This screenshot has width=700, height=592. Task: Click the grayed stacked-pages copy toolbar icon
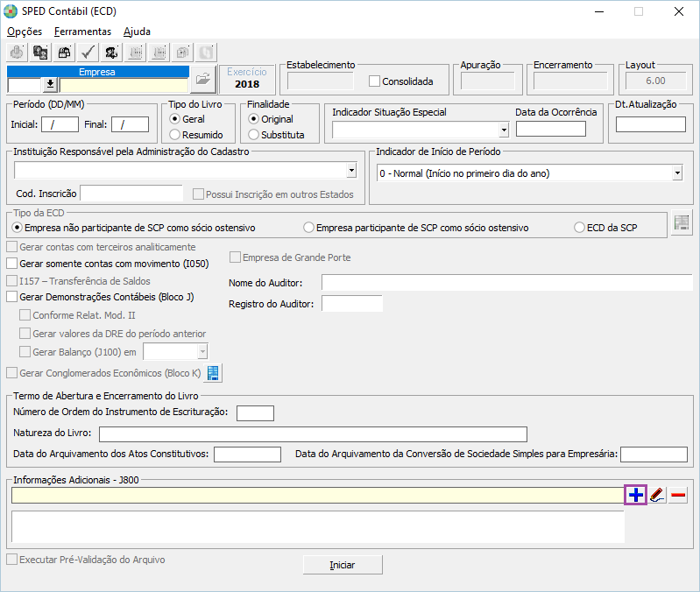[x=182, y=53]
